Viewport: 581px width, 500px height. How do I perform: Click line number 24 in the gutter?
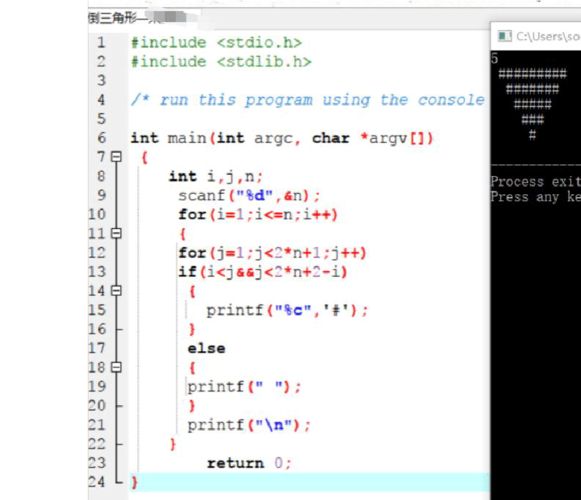point(97,482)
